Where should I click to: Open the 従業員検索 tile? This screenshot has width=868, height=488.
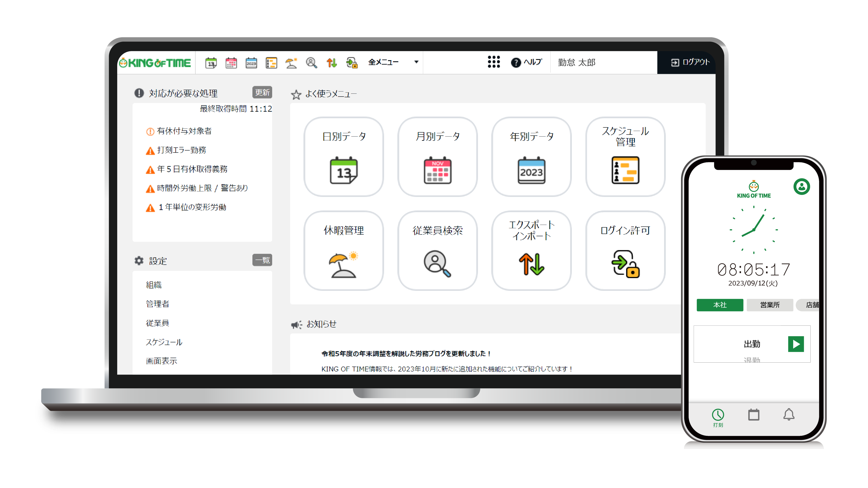[x=438, y=251]
